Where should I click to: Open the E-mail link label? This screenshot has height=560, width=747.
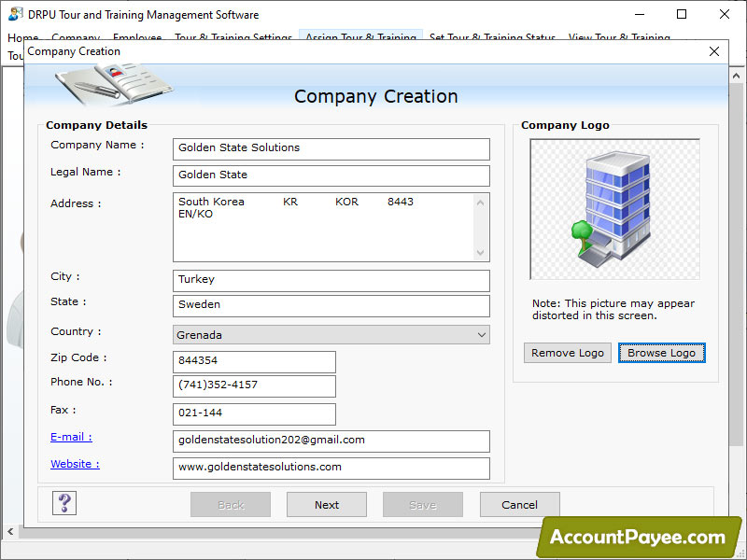coord(71,437)
